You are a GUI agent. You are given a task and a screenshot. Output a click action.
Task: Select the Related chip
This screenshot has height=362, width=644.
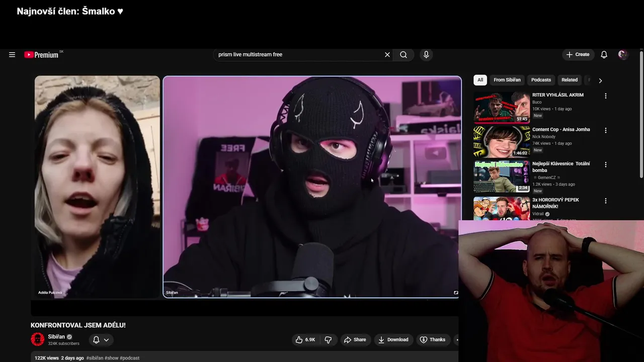click(570, 80)
